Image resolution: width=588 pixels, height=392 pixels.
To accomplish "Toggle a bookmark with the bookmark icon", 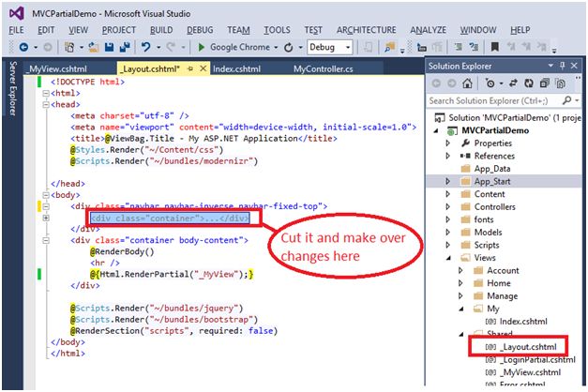I will point(495,47).
